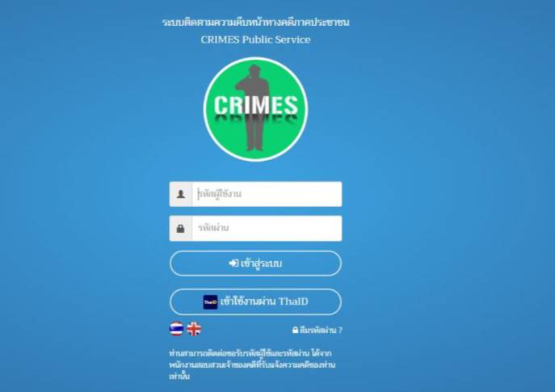Click the info paragraph below the flags

252,365
